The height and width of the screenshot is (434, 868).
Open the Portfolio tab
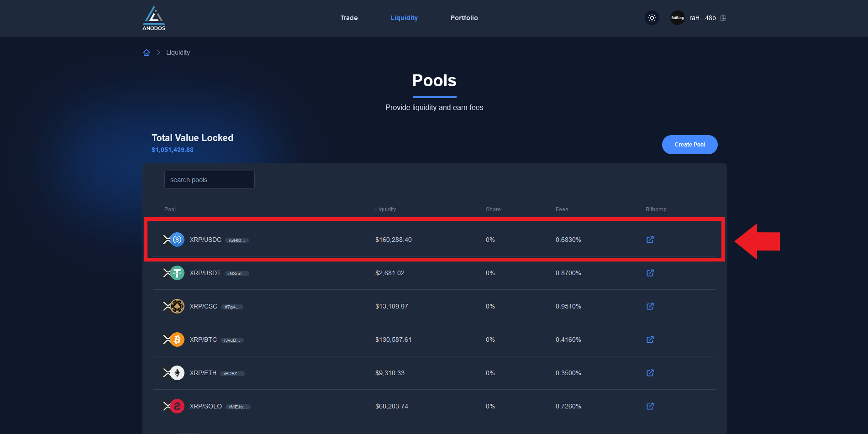464,18
